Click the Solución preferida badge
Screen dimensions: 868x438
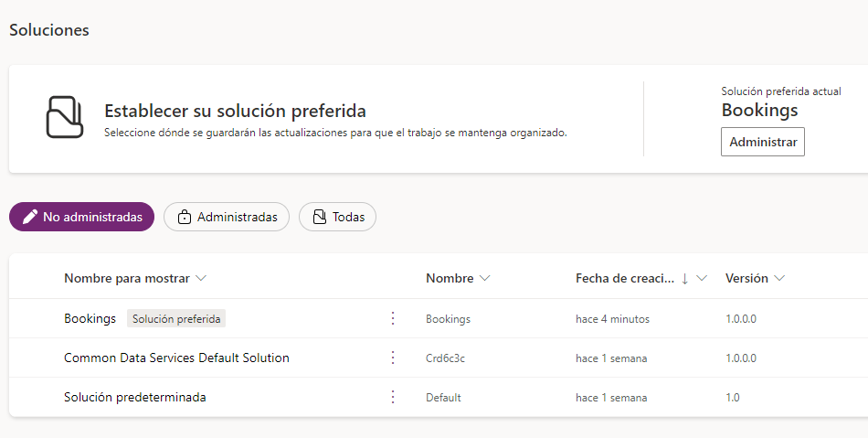coord(176,318)
